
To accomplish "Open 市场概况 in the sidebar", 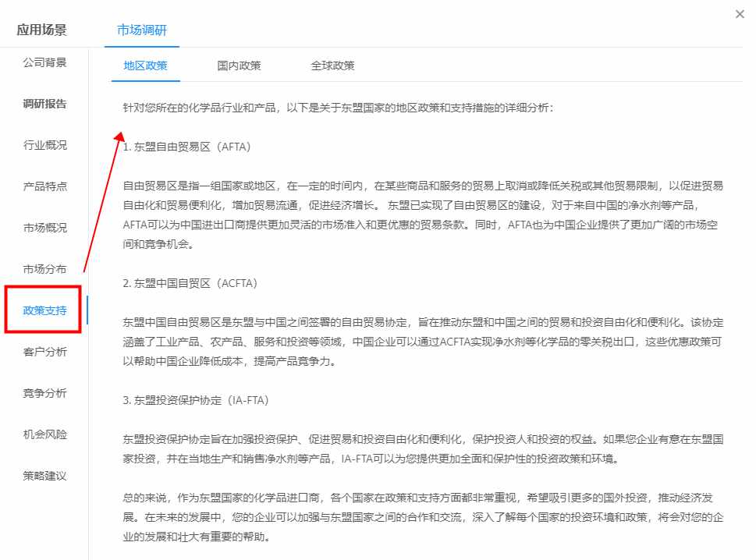I will pyautogui.click(x=44, y=228).
